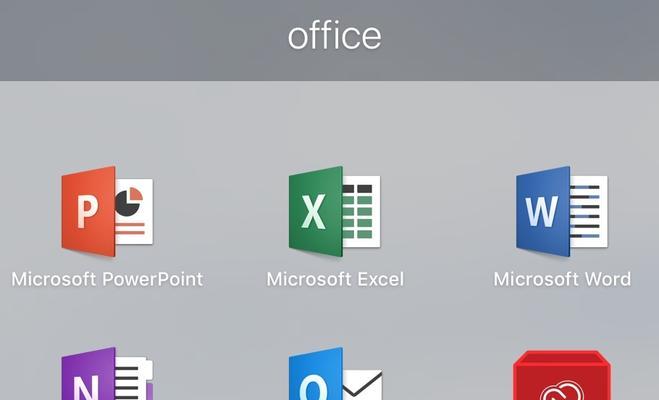Image resolution: width=659 pixels, height=400 pixels.
Task: Select the 'office' folder title
Action: coord(335,36)
